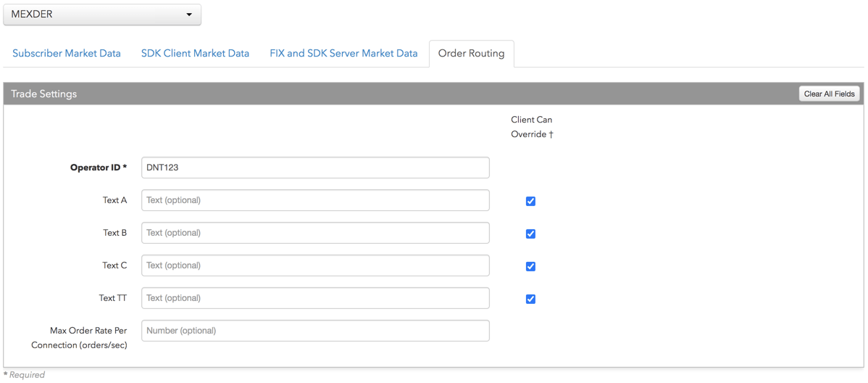The image size is (868, 383).
Task: Click the Text A input field
Action: pyautogui.click(x=315, y=200)
